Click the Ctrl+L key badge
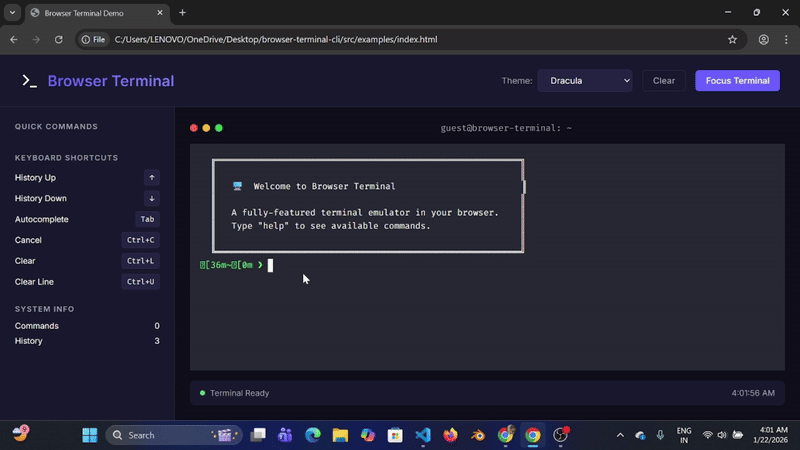Image resolution: width=800 pixels, height=450 pixels. click(140, 261)
